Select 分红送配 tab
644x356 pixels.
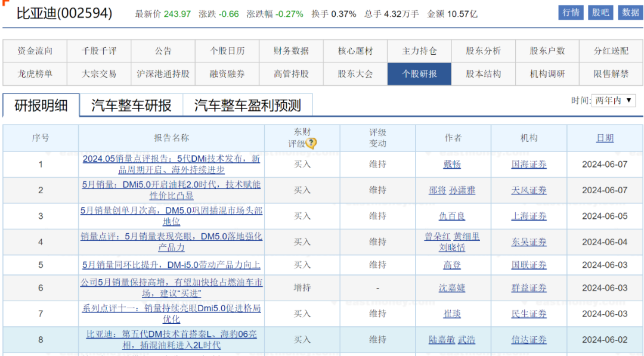[611, 51]
